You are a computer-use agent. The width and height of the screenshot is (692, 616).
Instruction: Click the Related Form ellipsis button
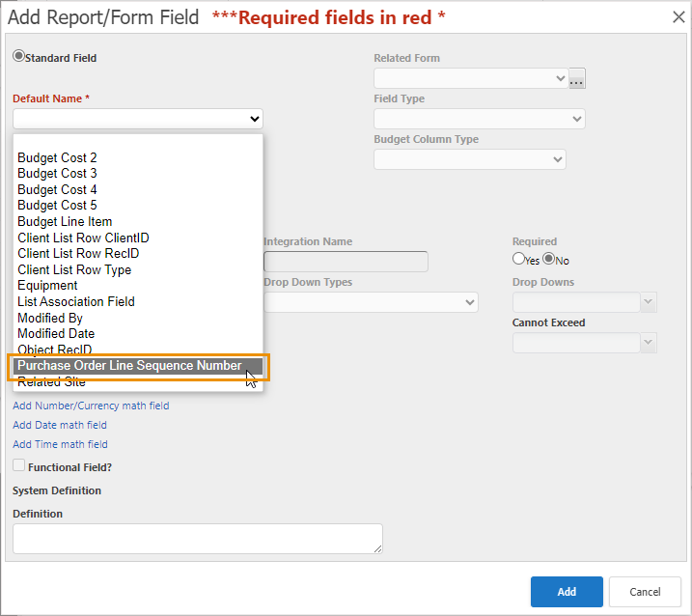(x=577, y=78)
